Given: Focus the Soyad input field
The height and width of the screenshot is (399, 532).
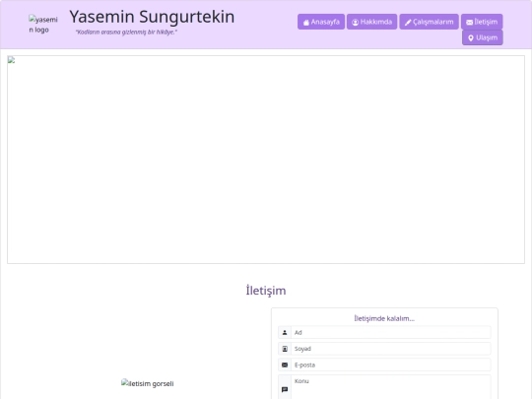Looking at the screenshot, I should (x=391, y=349).
